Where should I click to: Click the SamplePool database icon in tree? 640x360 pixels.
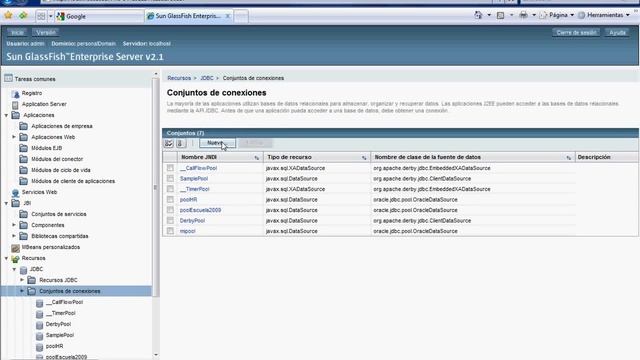click(x=40, y=336)
